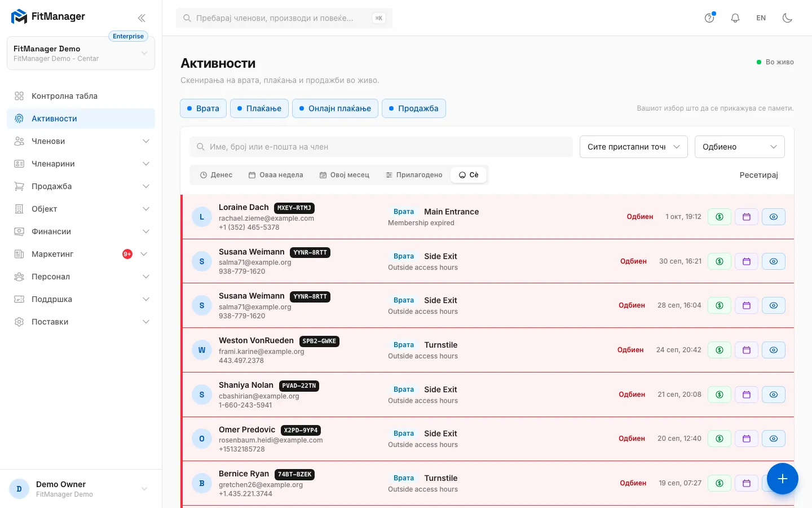Open notifications bell icon
Screen dimensions: 812x508
[x=735, y=18]
